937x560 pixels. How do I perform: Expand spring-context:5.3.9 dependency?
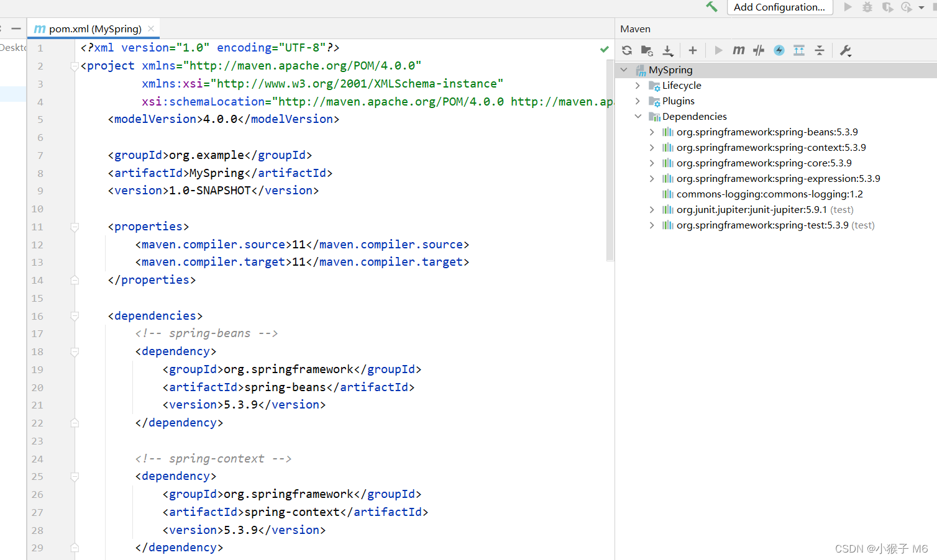651,147
